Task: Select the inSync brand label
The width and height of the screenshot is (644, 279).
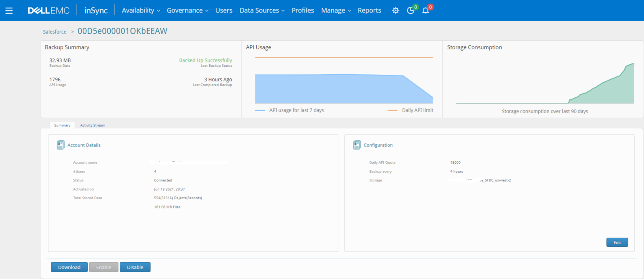Action: point(96,10)
